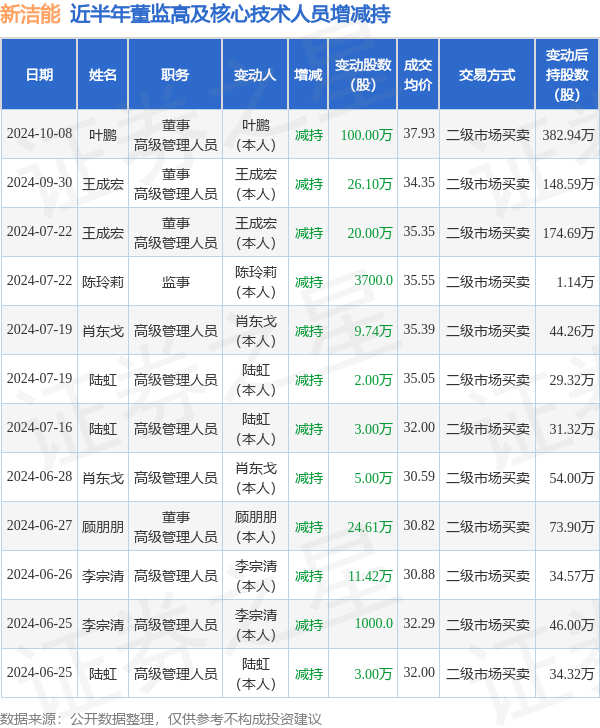Image resolution: width=600 pixels, height=728 pixels.
Task: Click the 交易方式 column header
Action: [x=487, y=75]
